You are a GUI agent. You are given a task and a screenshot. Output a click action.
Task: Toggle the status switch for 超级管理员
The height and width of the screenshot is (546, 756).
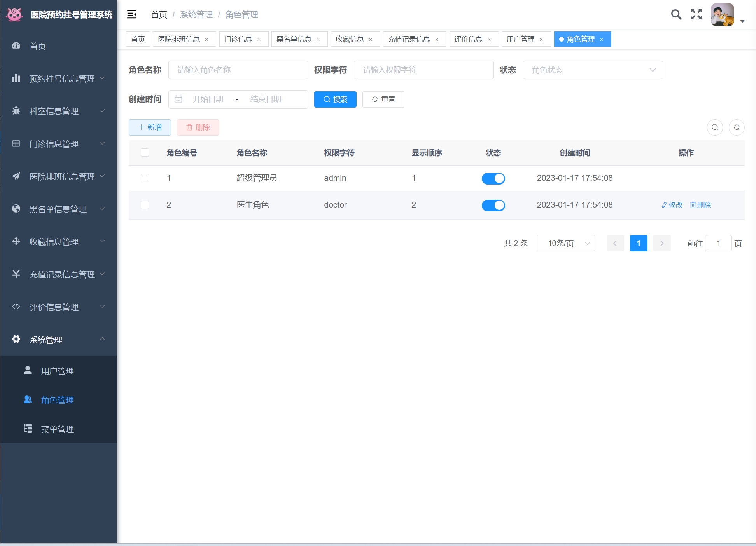(x=493, y=178)
